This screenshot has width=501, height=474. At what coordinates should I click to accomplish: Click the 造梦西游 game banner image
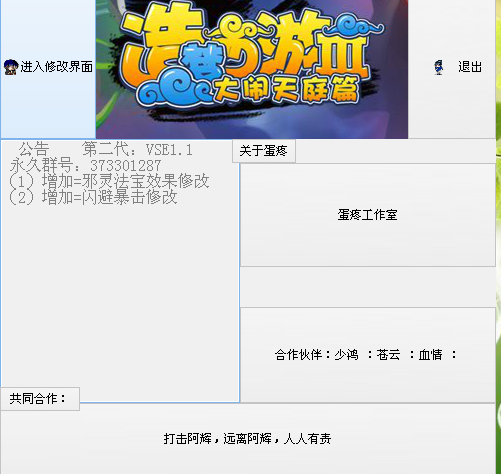coord(252,69)
